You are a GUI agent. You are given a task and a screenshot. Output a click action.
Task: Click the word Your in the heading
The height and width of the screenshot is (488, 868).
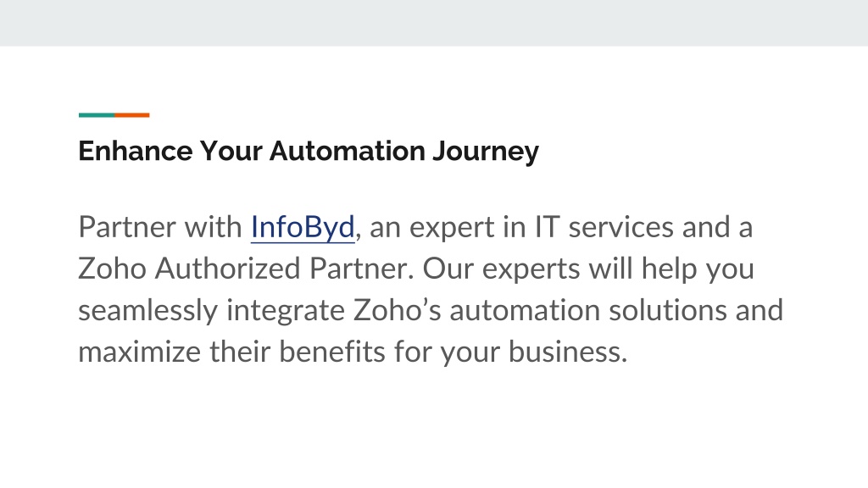(231, 151)
